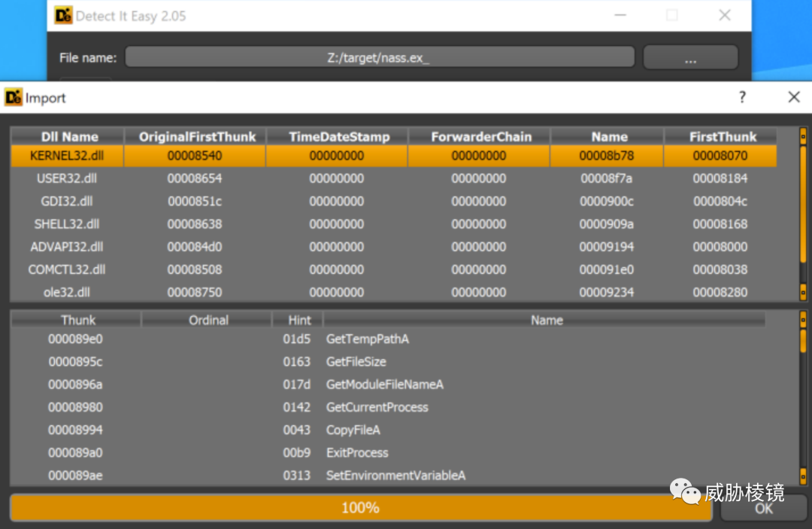The image size is (812, 529).
Task: Click the thunk value 000089a0
Action: 76,453
